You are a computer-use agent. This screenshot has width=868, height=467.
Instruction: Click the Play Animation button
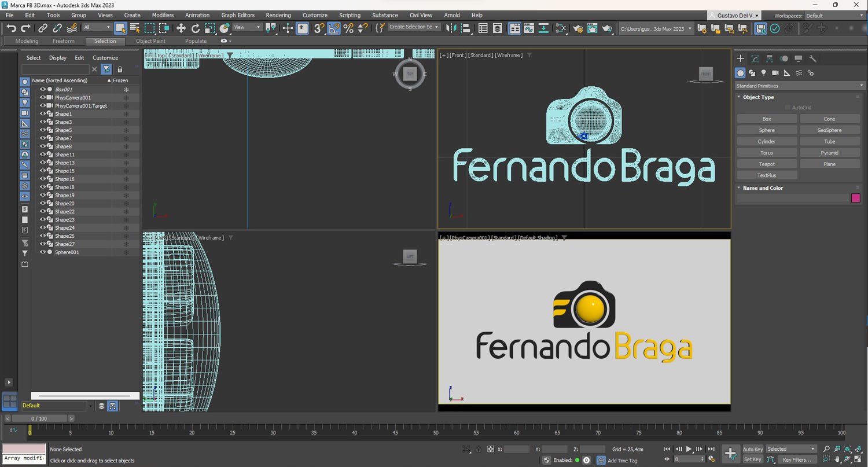(689, 449)
